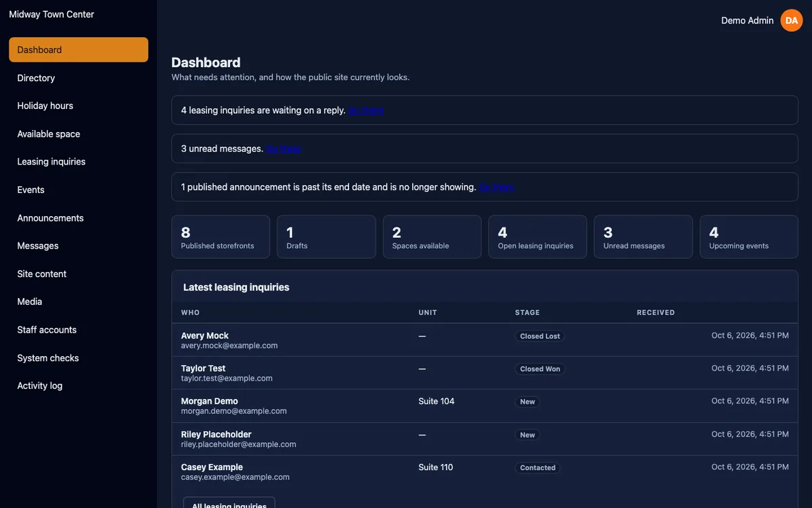This screenshot has width=812, height=508.
Task: Open Staff accounts
Action: (78, 330)
